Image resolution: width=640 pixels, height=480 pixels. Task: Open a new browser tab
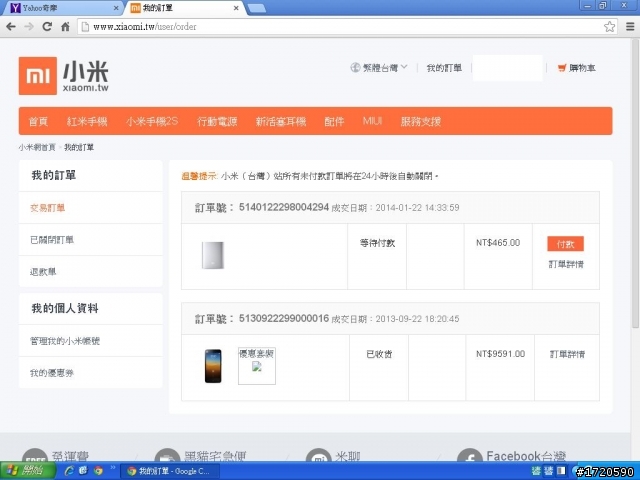pyautogui.click(x=257, y=8)
